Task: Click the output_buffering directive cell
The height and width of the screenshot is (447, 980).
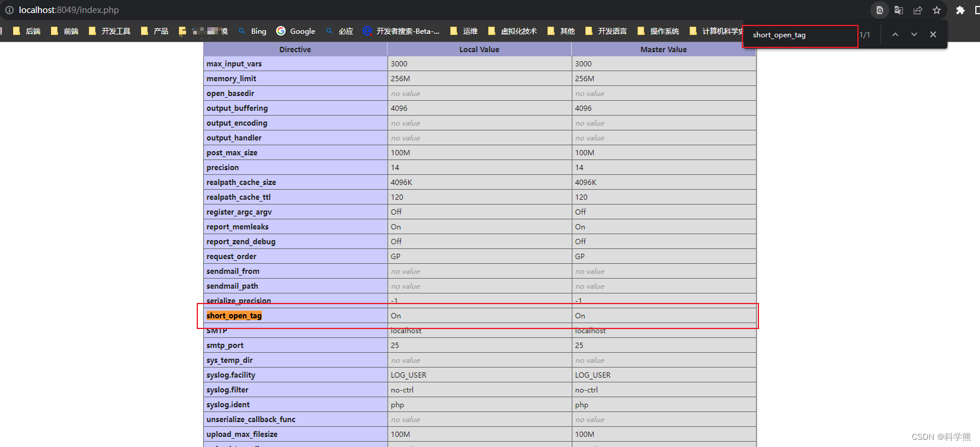Action: (295, 108)
